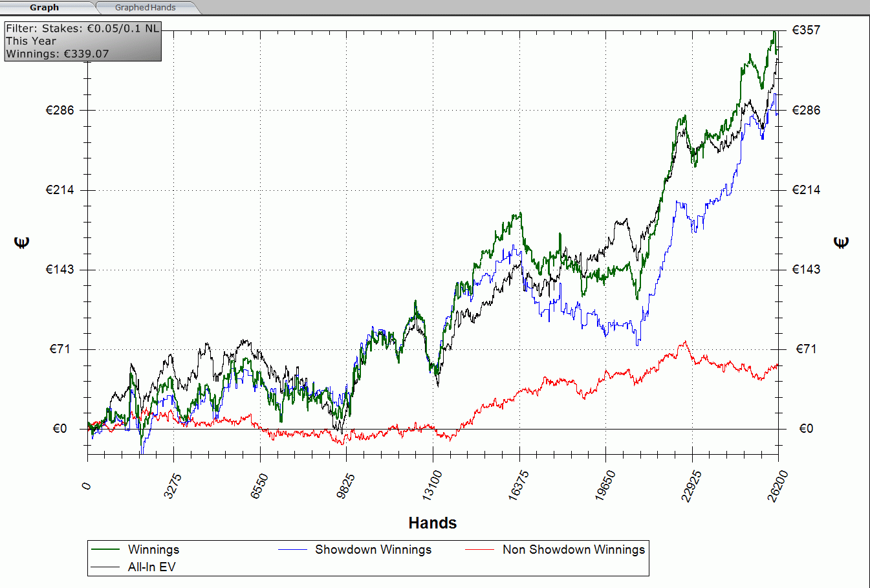Click the x-axis label 26200

click(778, 485)
